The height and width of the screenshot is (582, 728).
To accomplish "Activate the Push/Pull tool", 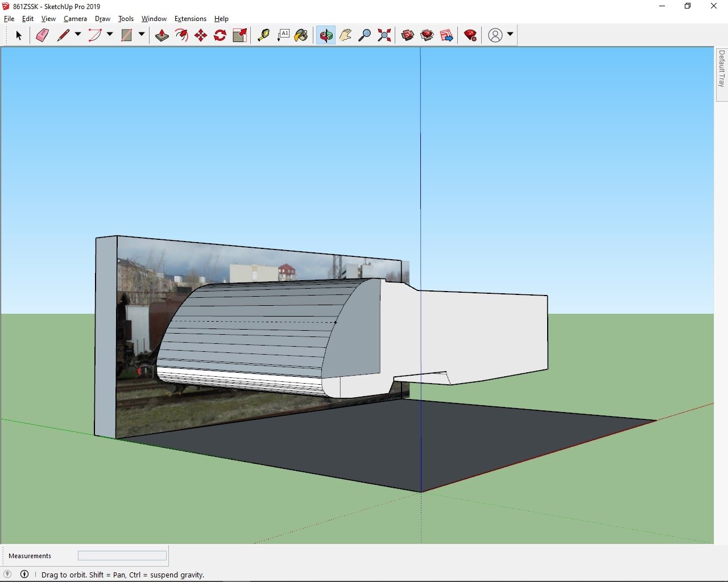I will click(162, 35).
